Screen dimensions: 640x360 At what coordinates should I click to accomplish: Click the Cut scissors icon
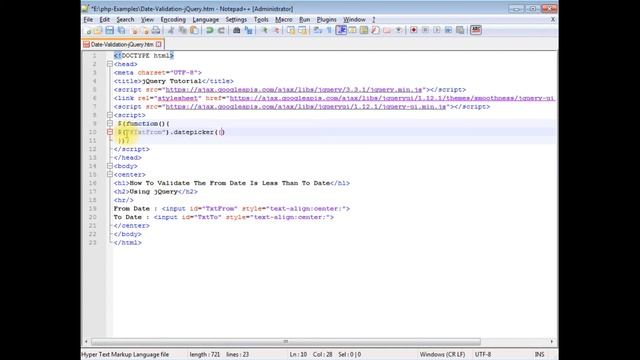point(171,30)
